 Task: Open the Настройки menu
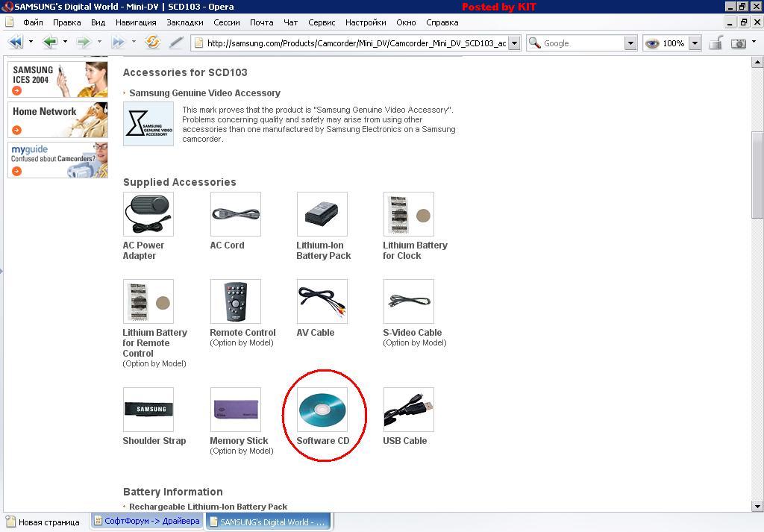click(366, 22)
